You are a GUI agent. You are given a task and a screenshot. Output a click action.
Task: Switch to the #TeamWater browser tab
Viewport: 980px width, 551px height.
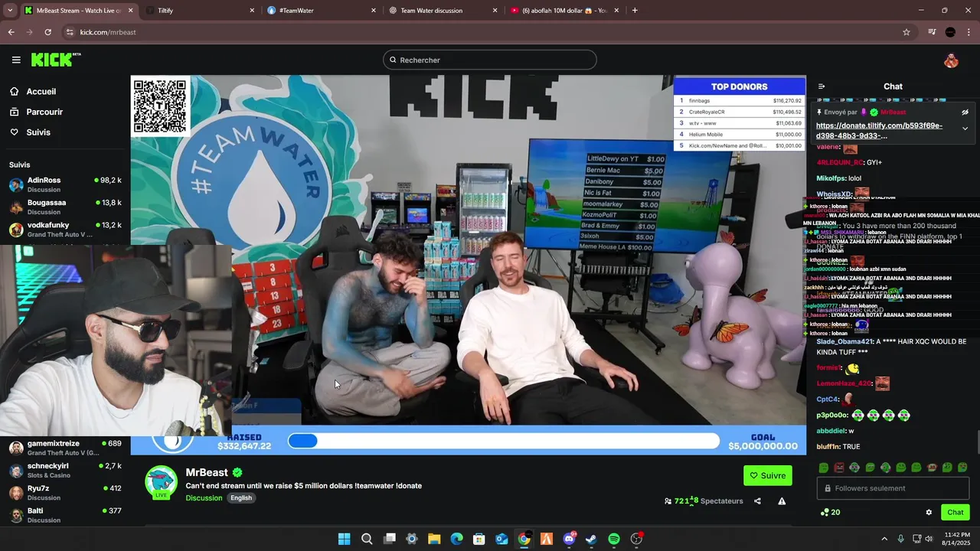322,11
